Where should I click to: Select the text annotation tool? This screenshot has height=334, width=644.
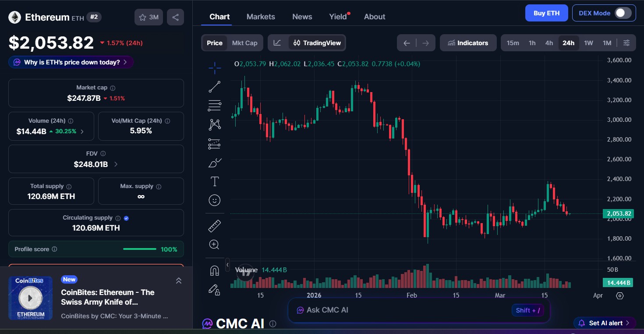click(x=214, y=181)
